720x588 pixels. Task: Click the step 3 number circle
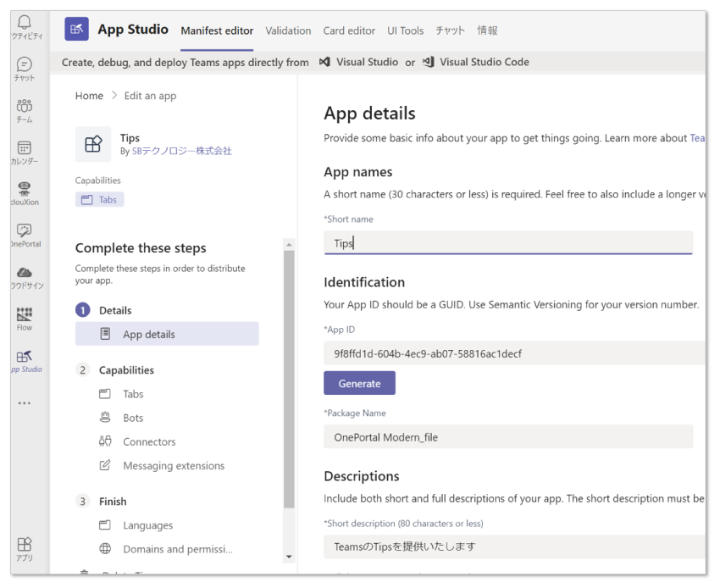coord(83,502)
